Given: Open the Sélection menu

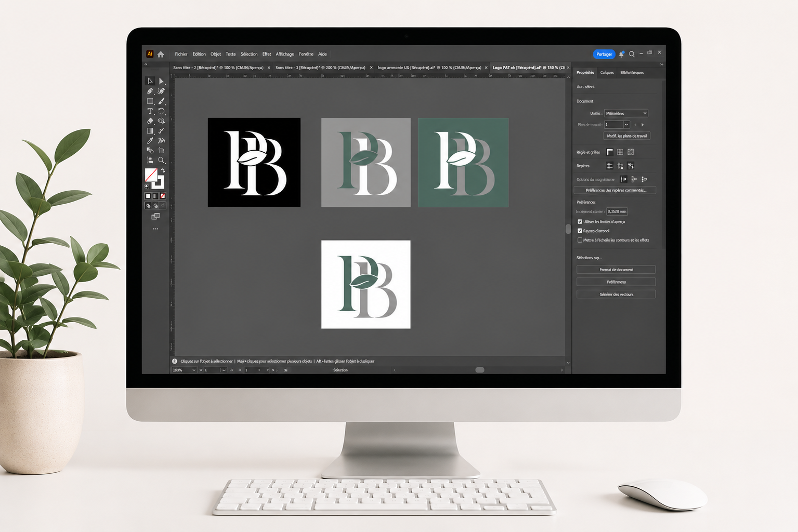Looking at the screenshot, I should (x=249, y=54).
